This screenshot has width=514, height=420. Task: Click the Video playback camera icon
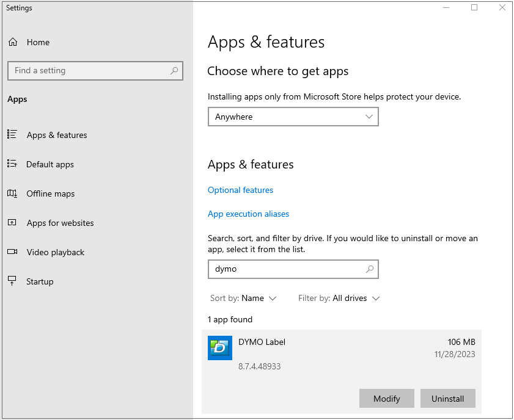tap(12, 252)
